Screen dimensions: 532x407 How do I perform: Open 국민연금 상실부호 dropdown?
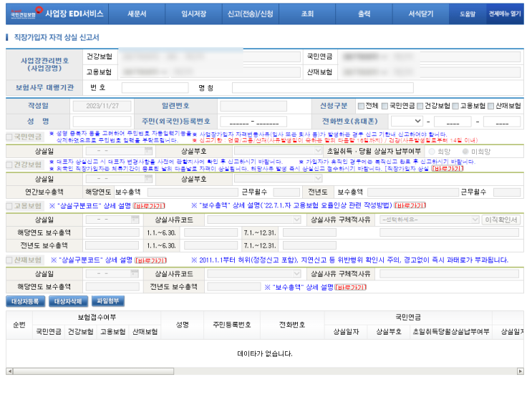coord(278,151)
